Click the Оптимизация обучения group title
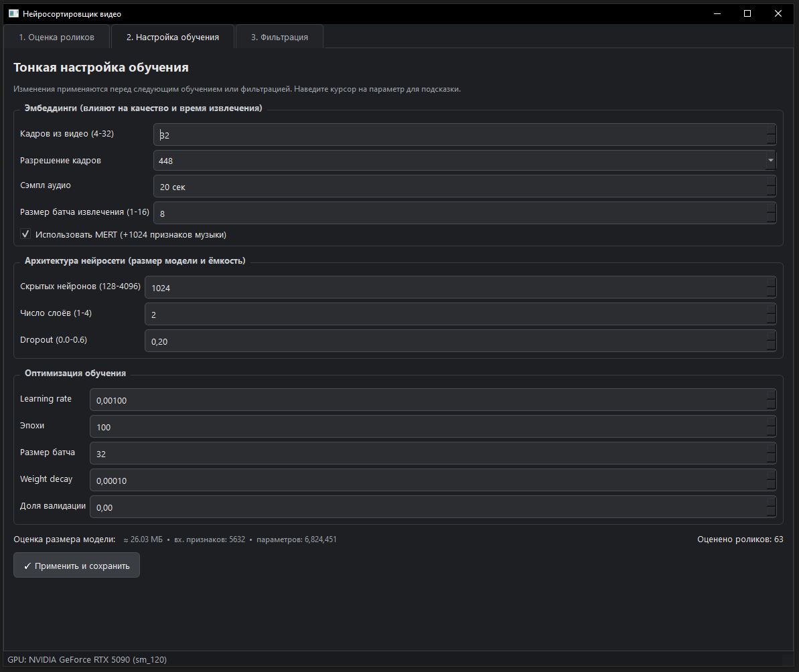Screen dimensions: 799x672 [x=75, y=373]
